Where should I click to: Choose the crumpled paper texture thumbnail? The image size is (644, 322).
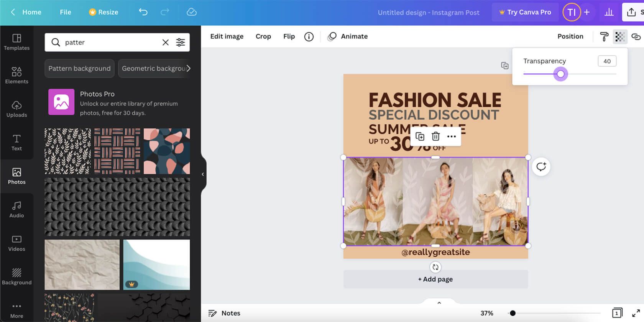(82, 264)
